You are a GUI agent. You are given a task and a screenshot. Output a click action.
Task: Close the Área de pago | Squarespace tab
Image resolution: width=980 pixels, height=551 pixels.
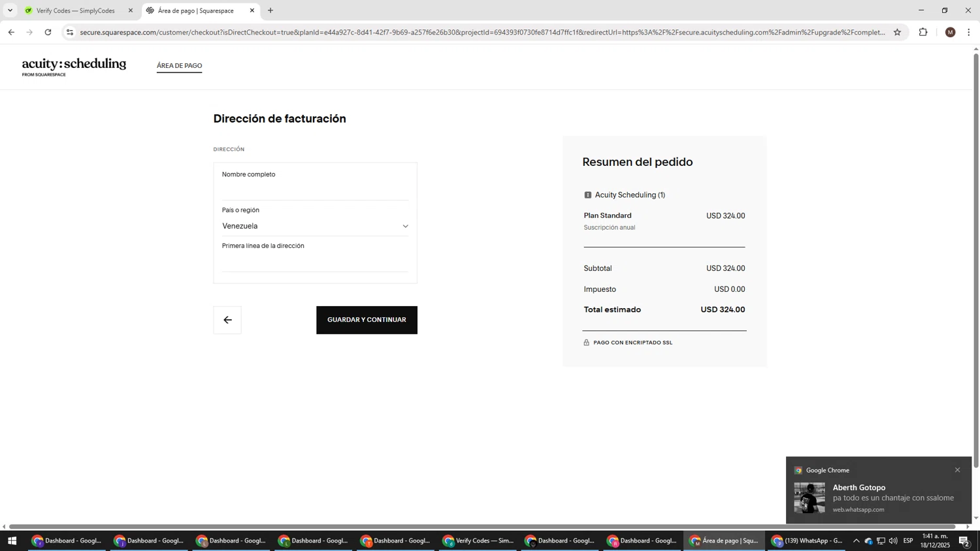coord(252,10)
